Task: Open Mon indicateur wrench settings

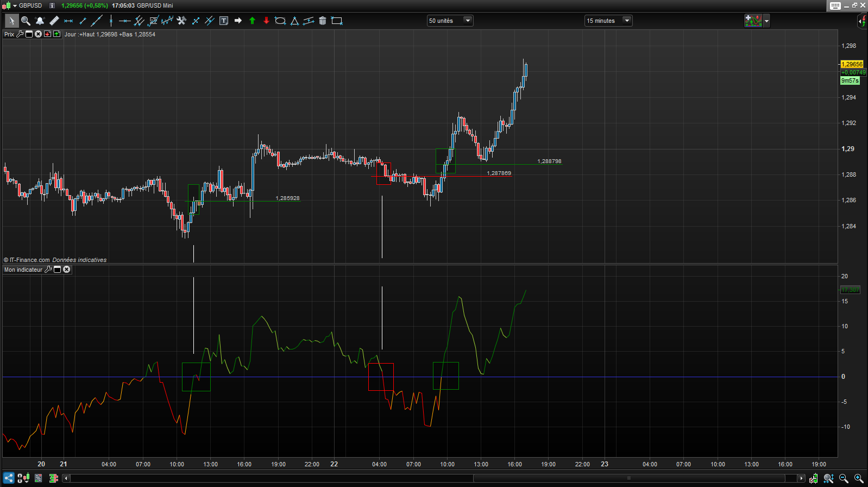Action: [48, 270]
